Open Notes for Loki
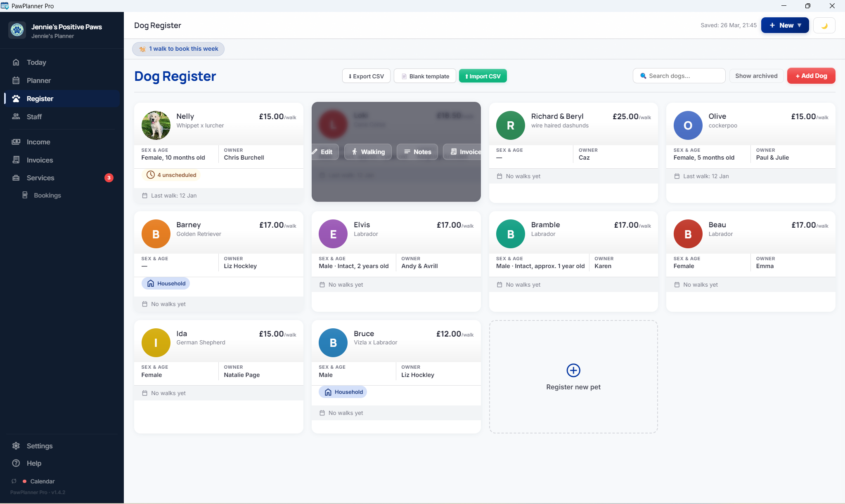This screenshot has height=504, width=845. 417,151
